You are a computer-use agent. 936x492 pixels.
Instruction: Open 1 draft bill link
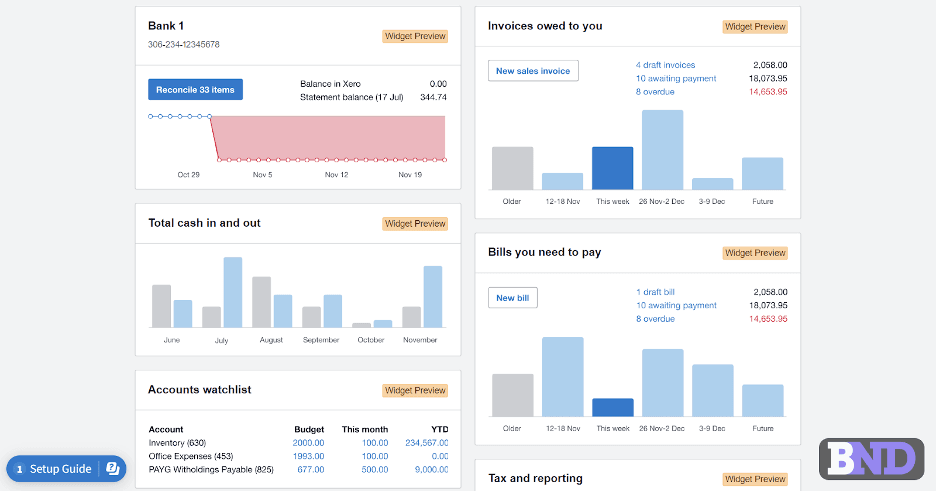[x=655, y=292]
